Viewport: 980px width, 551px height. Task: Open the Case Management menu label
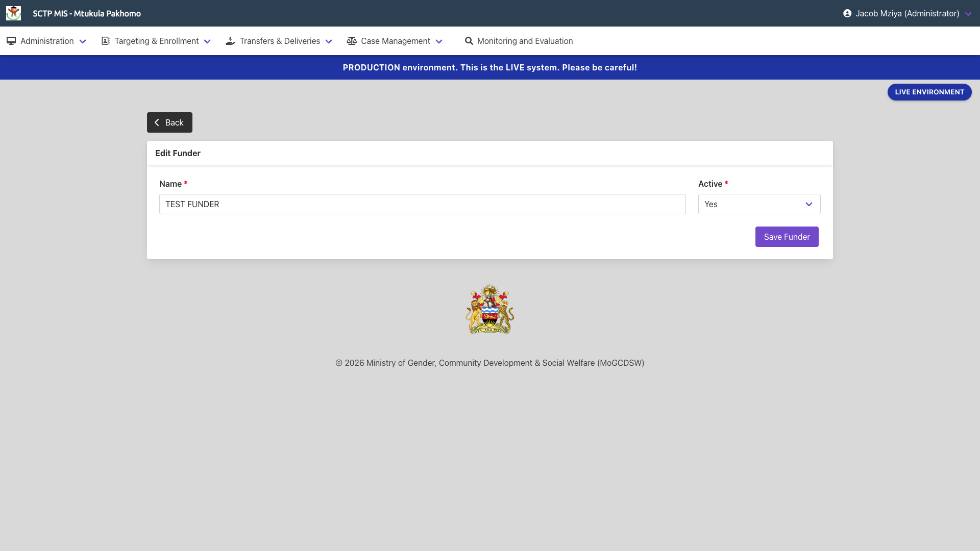[395, 41]
